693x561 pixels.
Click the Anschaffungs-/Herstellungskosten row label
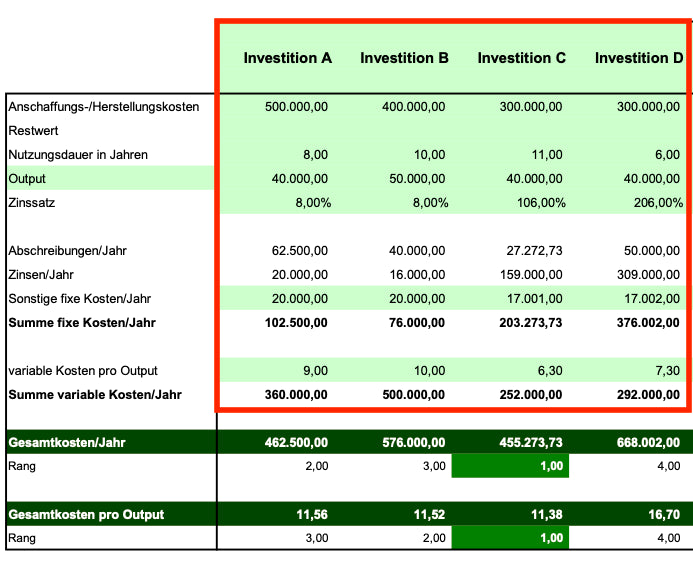tap(104, 106)
